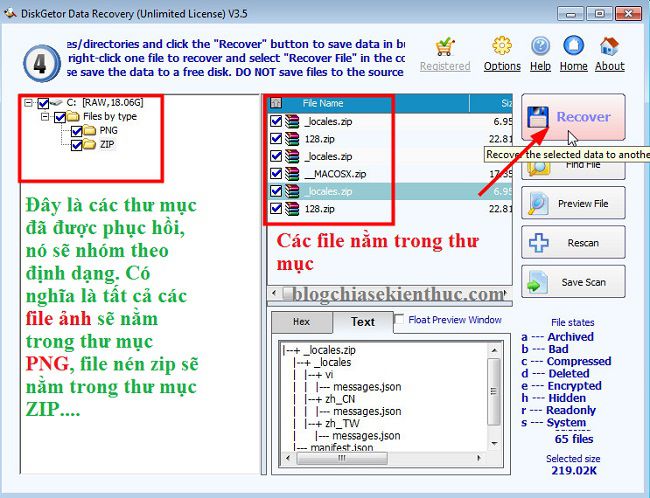Click the C: drive icon
Screen dimensions: 650x498
point(56,102)
